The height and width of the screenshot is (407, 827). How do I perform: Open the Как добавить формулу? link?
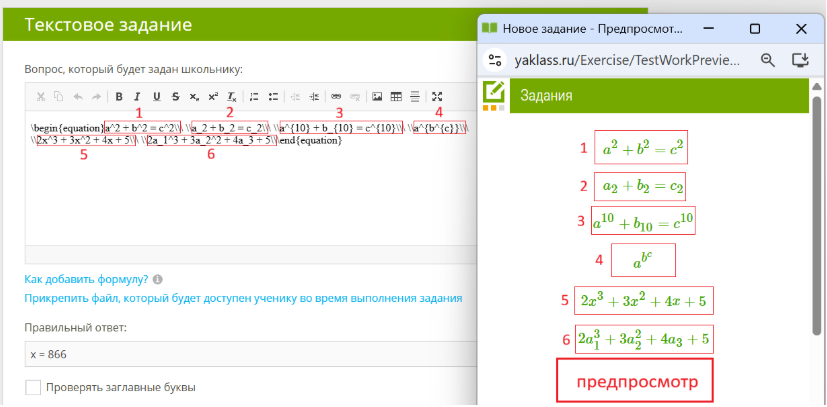[x=87, y=279]
